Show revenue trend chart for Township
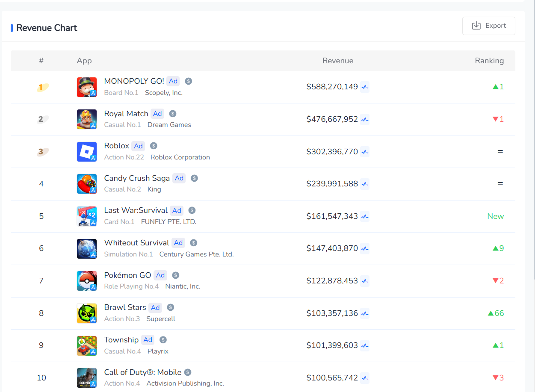Image resolution: width=535 pixels, height=392 pixels. pyautogui.click(x=365, y=345)
